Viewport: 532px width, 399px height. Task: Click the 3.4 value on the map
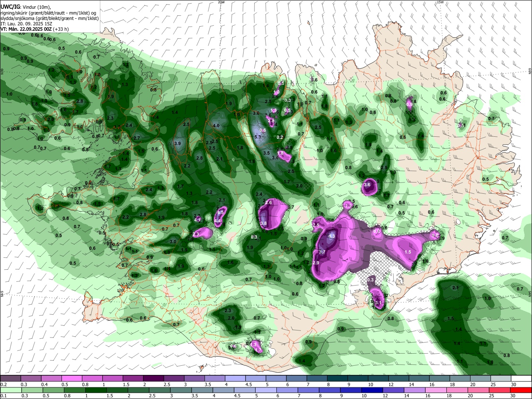point(275,158)
